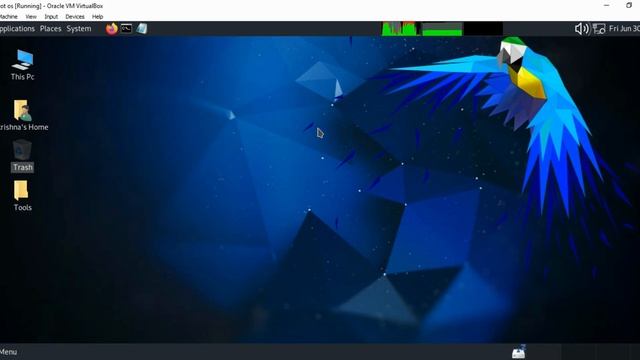Open the VirtualBox Help menu

[97, 17]
